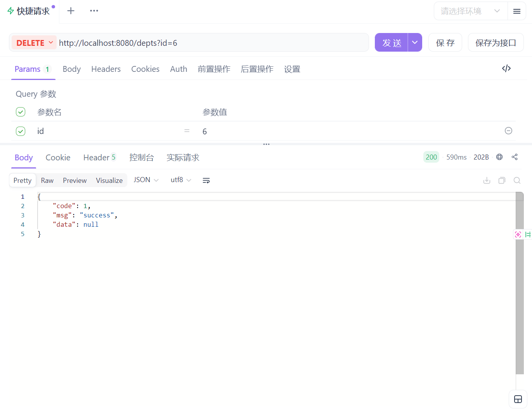Switch to Pretty view mode
532x410 pixels.
(x=23, y=180)
